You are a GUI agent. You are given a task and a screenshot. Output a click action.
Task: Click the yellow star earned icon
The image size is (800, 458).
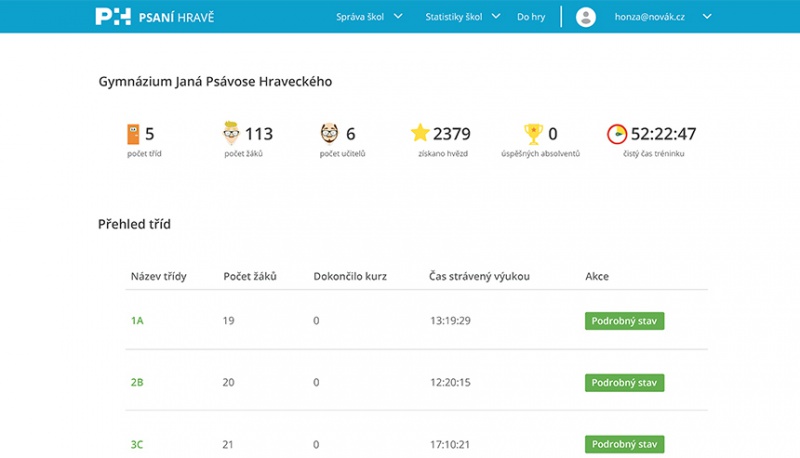click(420, 133)
